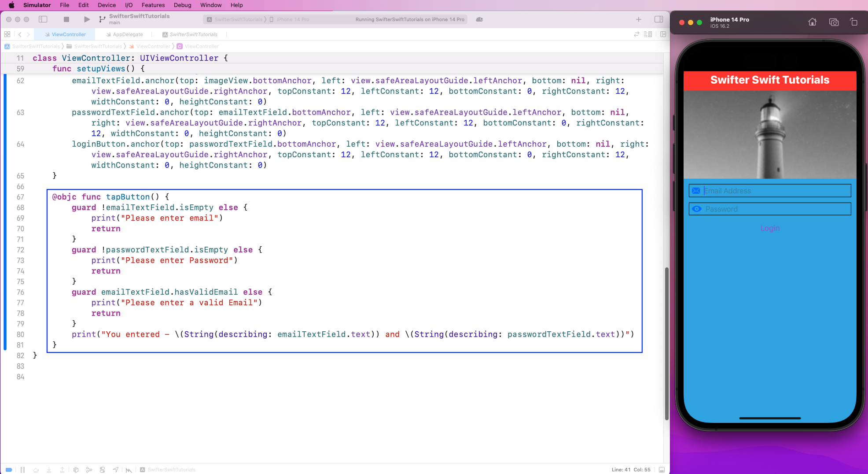
Task: Tap the lighthouse image in the simulator
Action: pos(770,134)
